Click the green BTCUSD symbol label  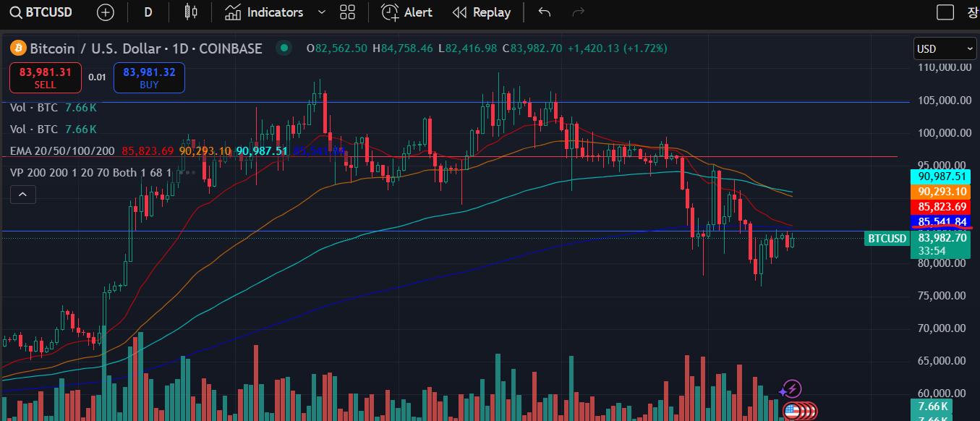coord(887,238)
